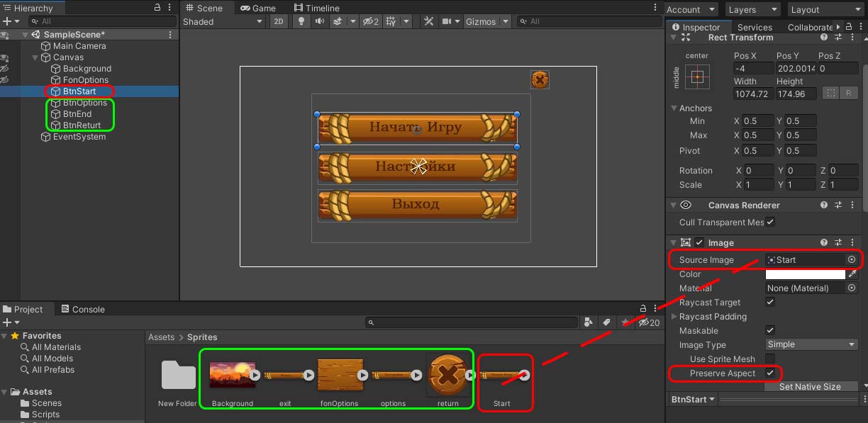
Task: Open the Console tab
Action: [83, 309]
